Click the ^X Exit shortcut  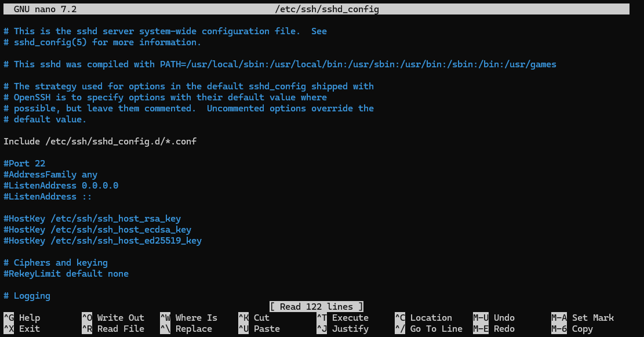click(22, 329)
